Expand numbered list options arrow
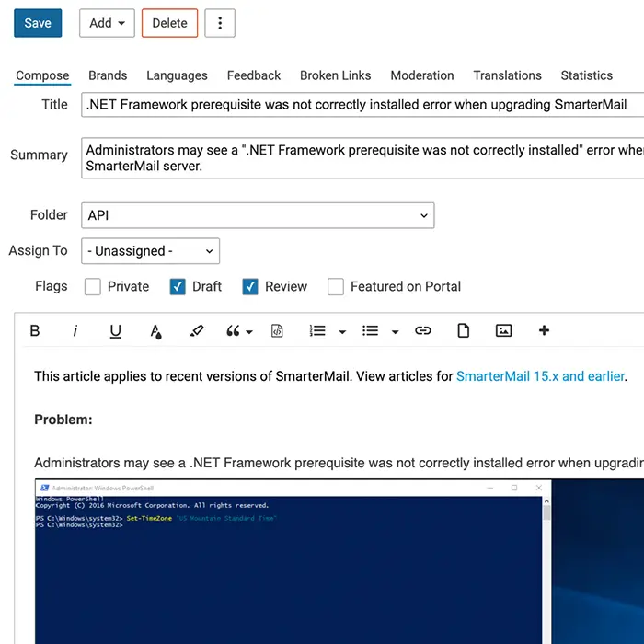This screenshot has height=644, width=644. [342, 332]
